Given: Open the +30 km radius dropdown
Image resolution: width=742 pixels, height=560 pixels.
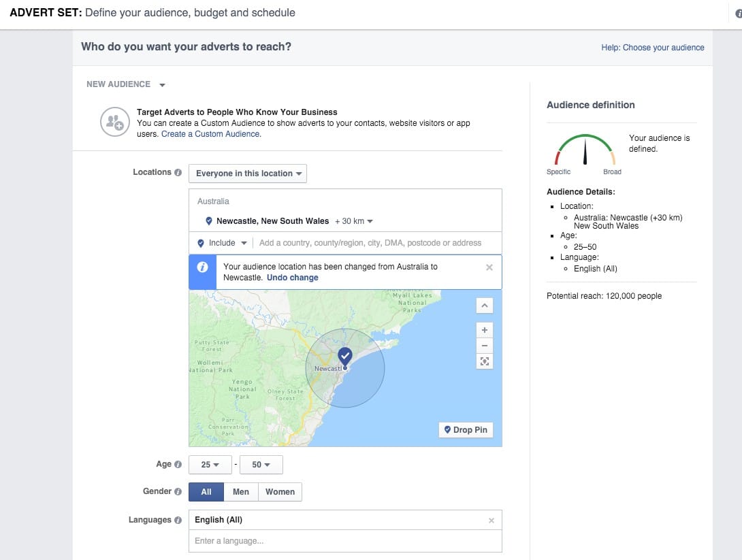Looking at the screenshot, I should click(354, 221).
